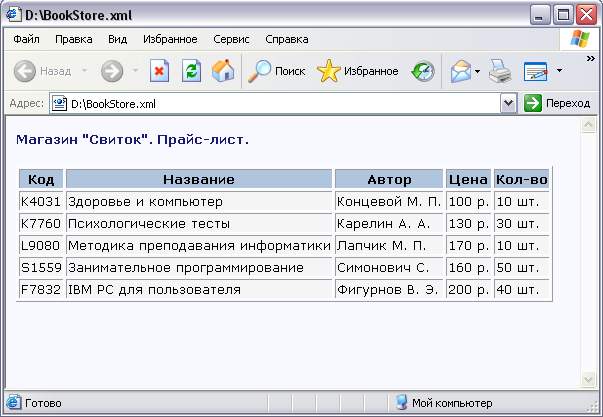Click the Код column header
The height and width of the screenshot is (417, 603).
(x=41, y=179)
